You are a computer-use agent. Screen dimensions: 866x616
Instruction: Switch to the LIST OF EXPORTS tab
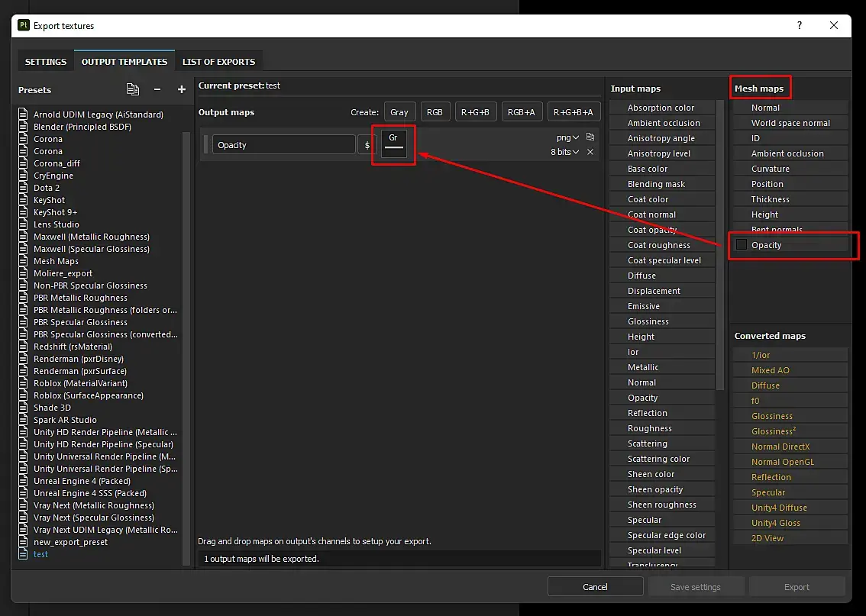pyautogui.click(x=218, y=61)
